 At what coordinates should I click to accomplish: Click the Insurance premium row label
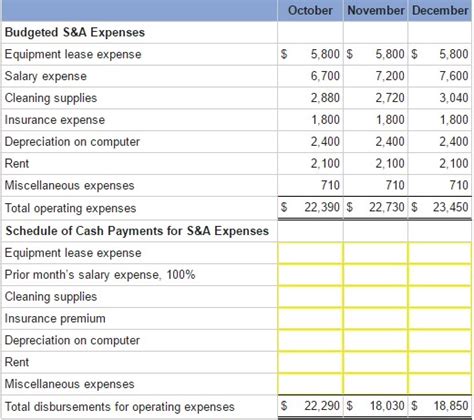point(55,318)
